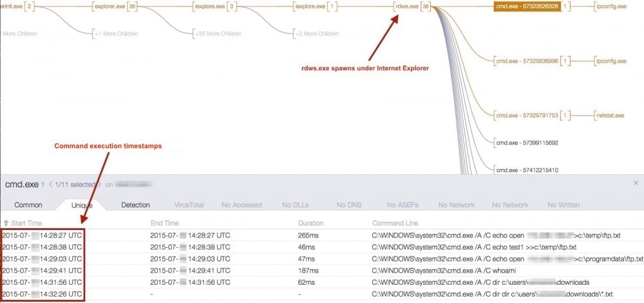Close the cmd.exe details panel
The height and width of the screenshot is (303, 644).
pyautogui.click(x=636, y=183)
